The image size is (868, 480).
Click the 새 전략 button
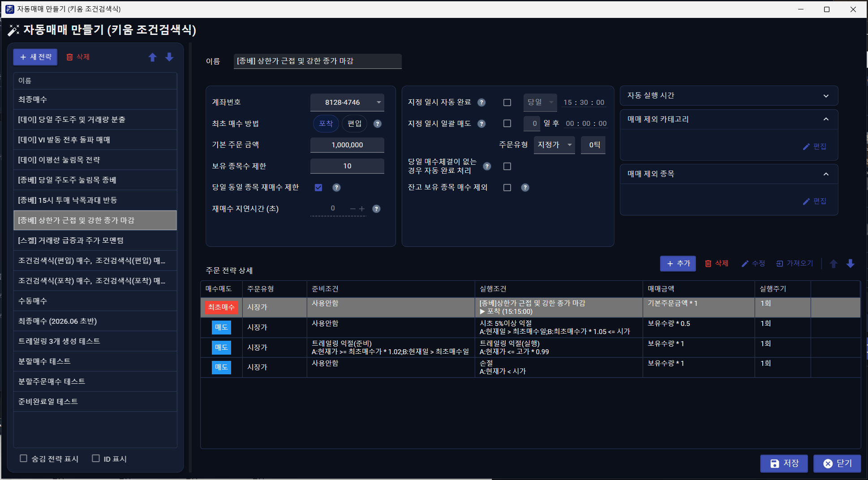35,57
